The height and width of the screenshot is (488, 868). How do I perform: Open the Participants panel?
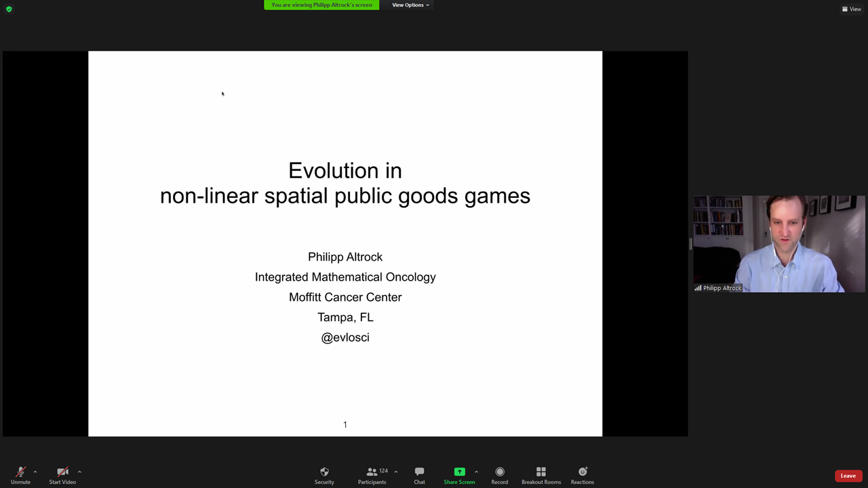coord(372,474)
